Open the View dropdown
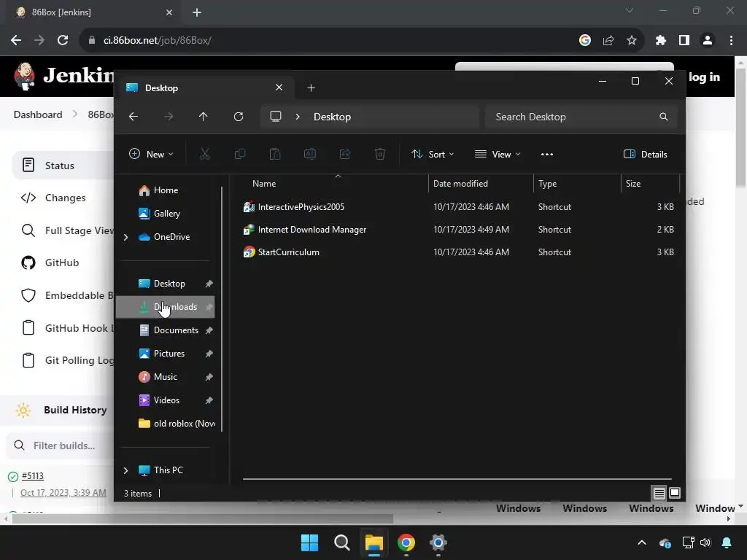 tap(498, 154)
